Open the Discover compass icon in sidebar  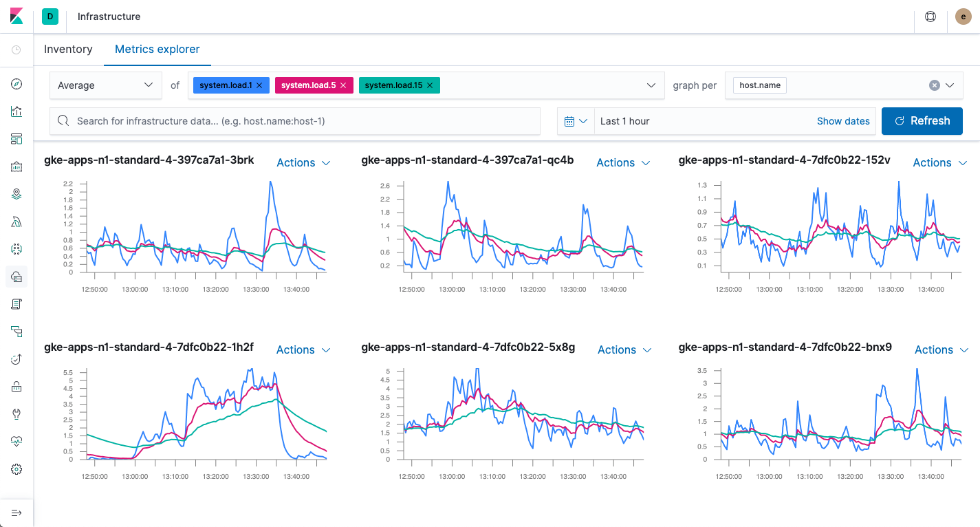[x=17, y=84]
